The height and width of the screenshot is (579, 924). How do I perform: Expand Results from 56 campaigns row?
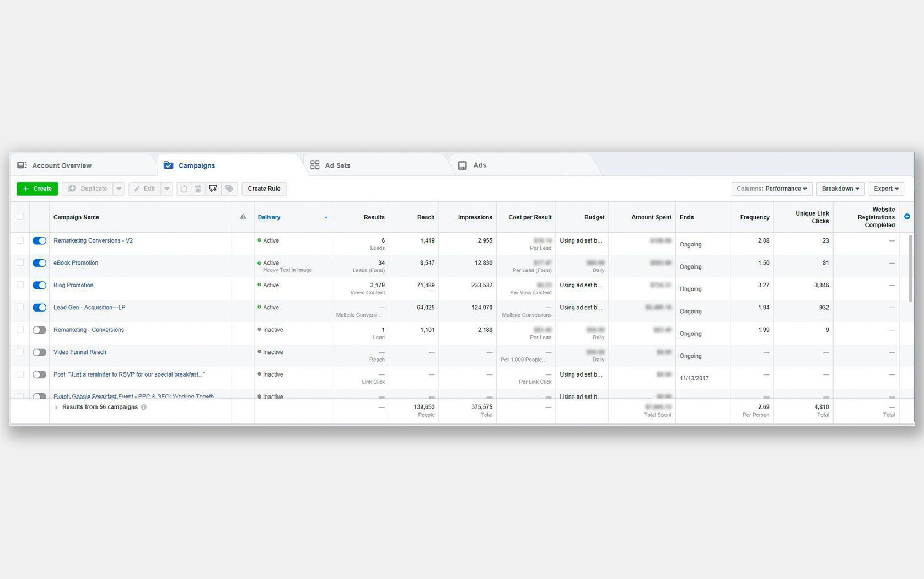(56, 407)
